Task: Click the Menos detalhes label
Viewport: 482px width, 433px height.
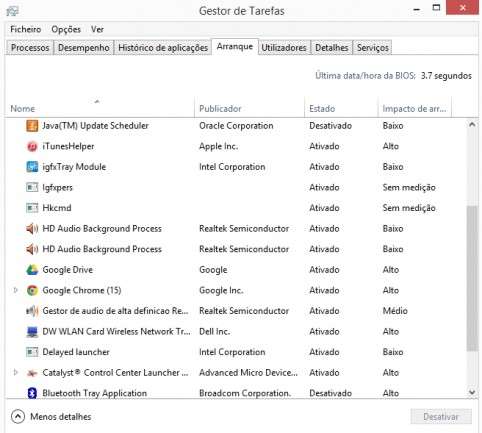Action: coord(61,417)
